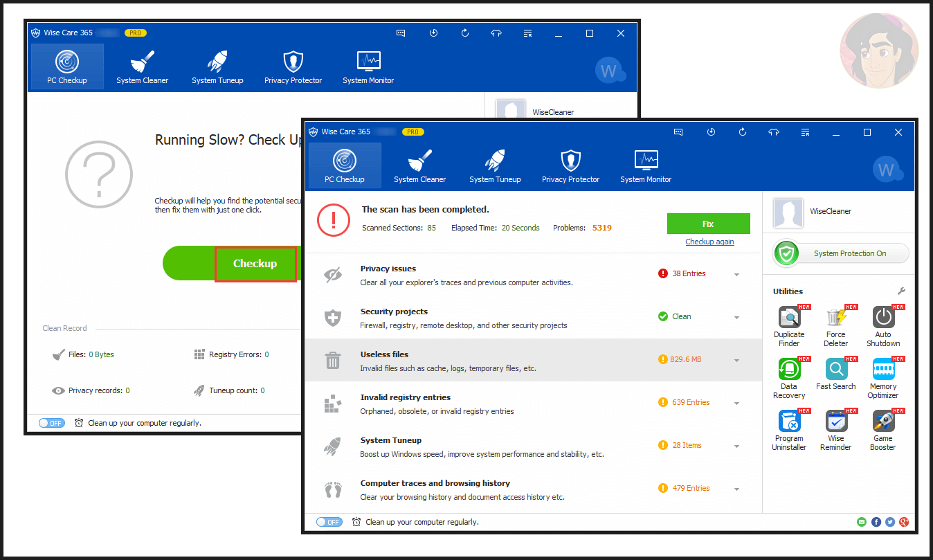Open Duplicate Finder utility
This screenshot has width=933, height=560.
789,326
